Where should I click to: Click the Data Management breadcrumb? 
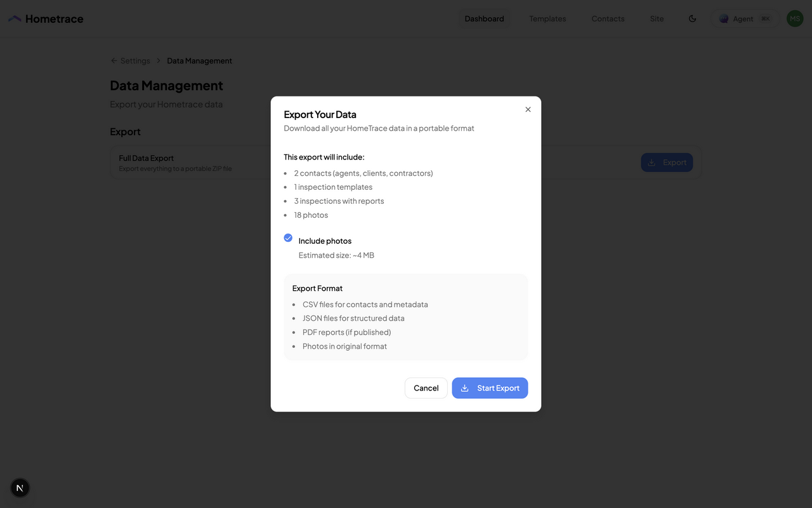199,61
